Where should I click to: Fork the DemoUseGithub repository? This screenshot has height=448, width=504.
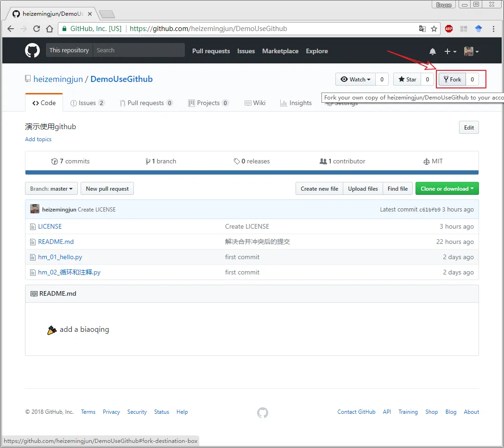pos(452,80)
